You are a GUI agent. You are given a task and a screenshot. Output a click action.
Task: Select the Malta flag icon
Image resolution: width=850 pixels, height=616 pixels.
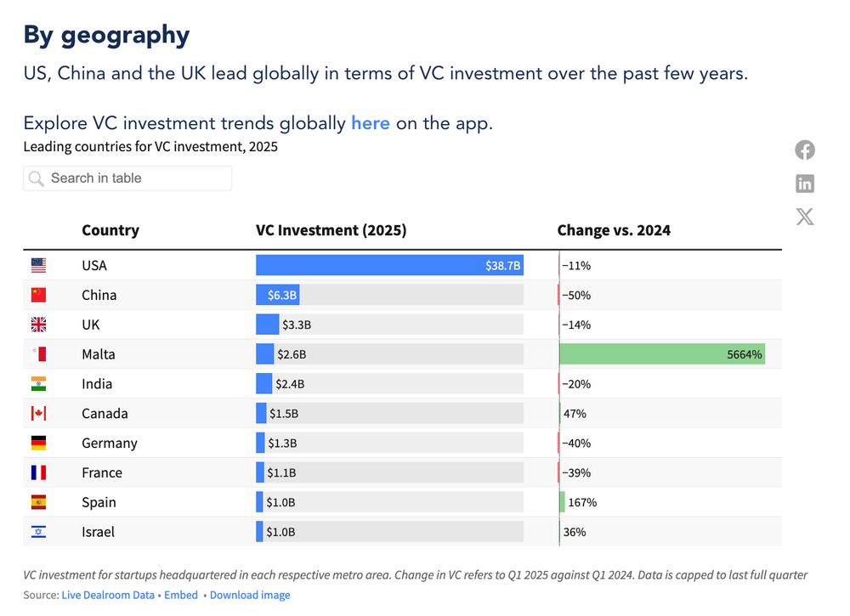[38, 353]
